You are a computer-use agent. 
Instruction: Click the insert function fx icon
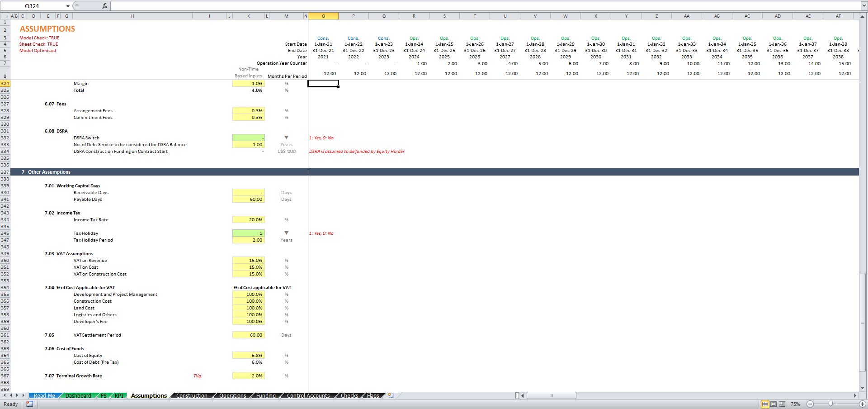105,6
